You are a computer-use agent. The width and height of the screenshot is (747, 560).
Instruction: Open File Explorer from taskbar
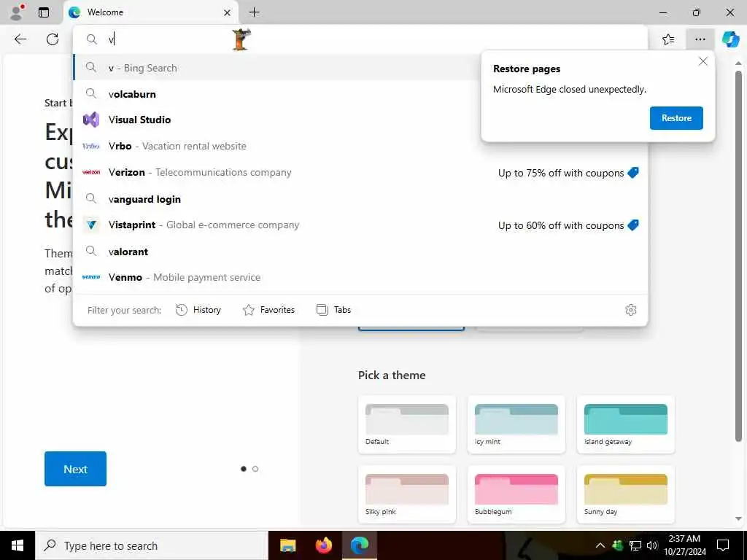coord(287,545)
